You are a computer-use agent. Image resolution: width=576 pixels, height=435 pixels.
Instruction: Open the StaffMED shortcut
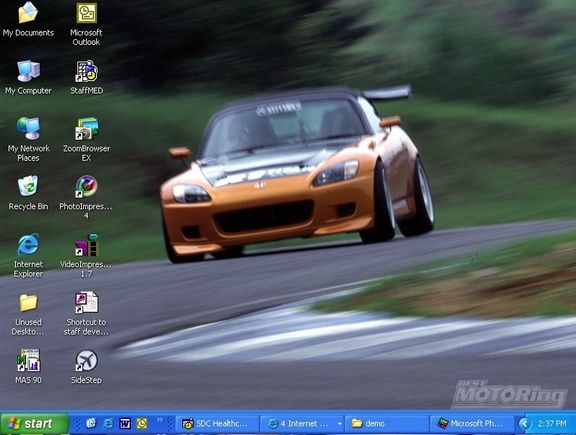[x=87, y=77]
